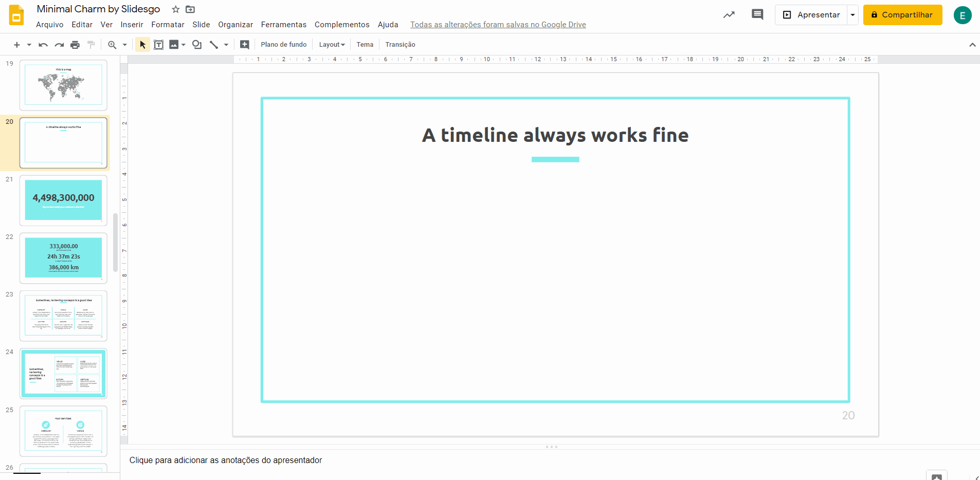
Task: Select slide 21 thumbnail with 4,498,300,000
Action: point(64,200)
